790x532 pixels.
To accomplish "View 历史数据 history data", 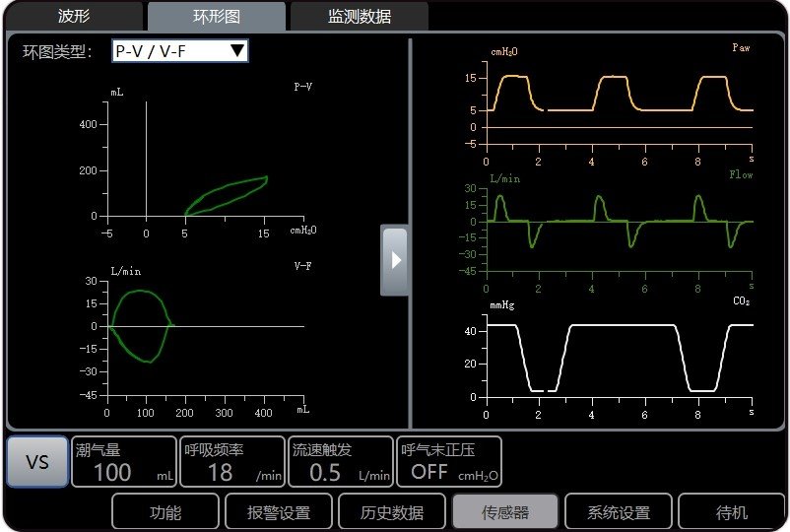I will [x=393, y=512].
